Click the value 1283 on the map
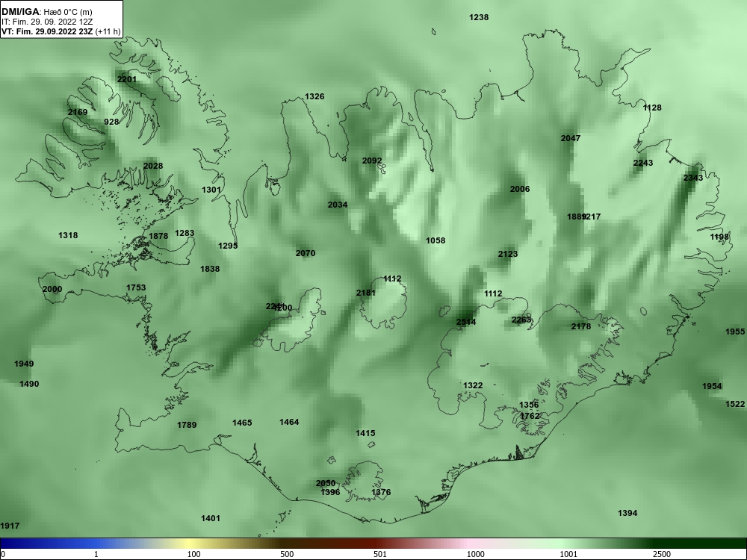747x560 pixels. point(185,233)
